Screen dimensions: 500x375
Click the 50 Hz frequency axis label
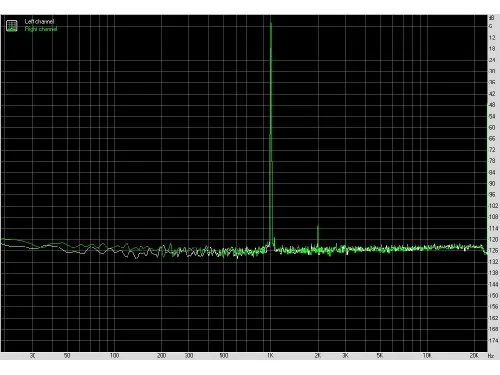tap(67, 356)
